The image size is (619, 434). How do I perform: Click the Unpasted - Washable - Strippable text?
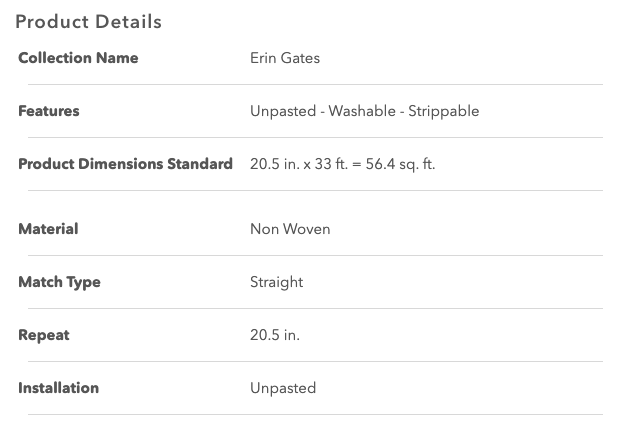click(364, 111)
